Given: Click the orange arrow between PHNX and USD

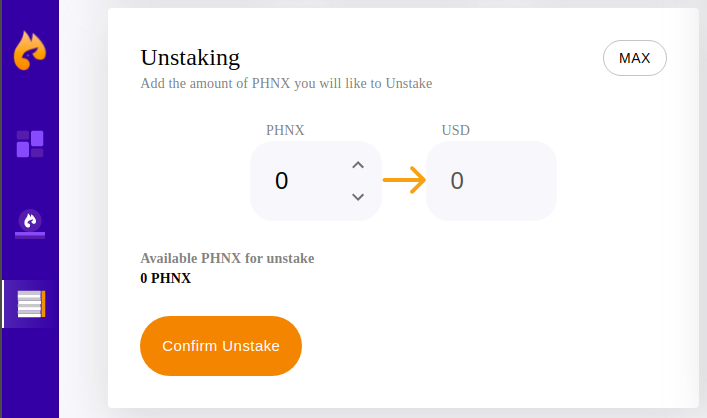Looking at the screenshot, I should click(x=404, y=181).
